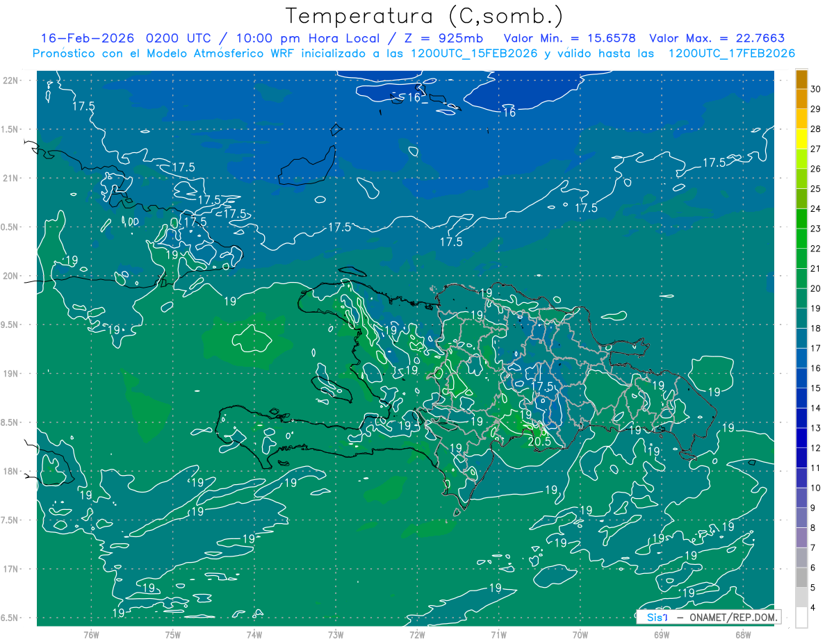
Task: Select 'Valor Min. = 15.6578' text
Action: tap(570, 38)
